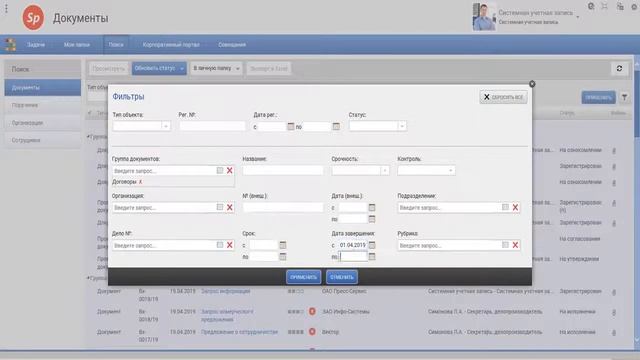The image size is (640, 360).
Task: Clear the Дело № field with red X
Action: pos(230,245)
